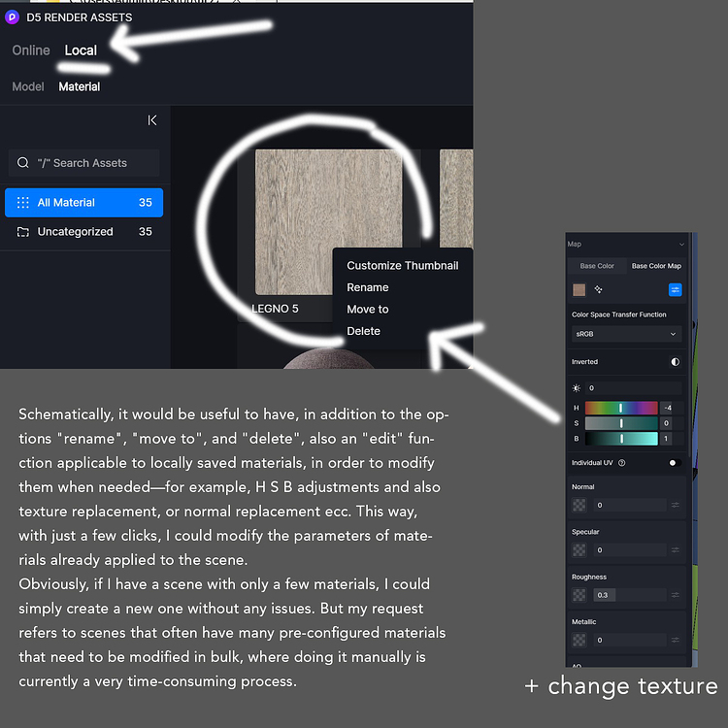The width and height of the screenshot is (728, 728).
Task: Collapse the asset sidebar with the arrow-bar icon
Action: (152, 120)
